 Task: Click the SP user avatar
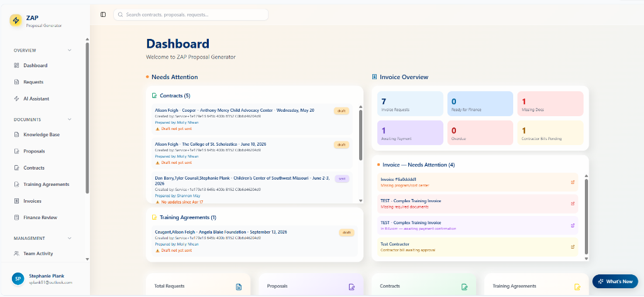18,279
